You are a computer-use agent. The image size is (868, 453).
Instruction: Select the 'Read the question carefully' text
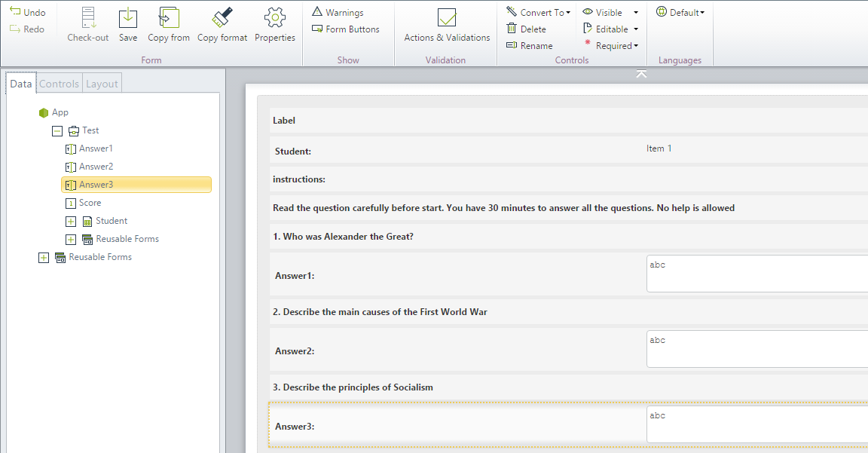[504, 208]
